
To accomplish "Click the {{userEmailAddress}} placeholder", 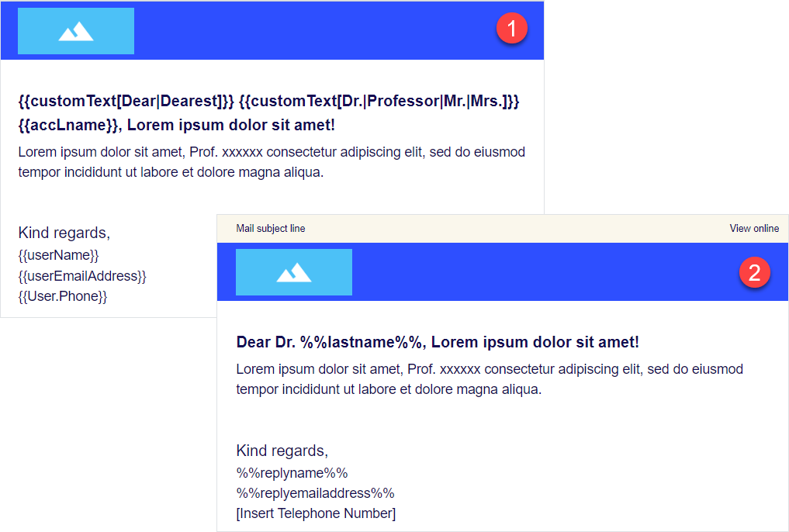I will [x=82, y=276].
